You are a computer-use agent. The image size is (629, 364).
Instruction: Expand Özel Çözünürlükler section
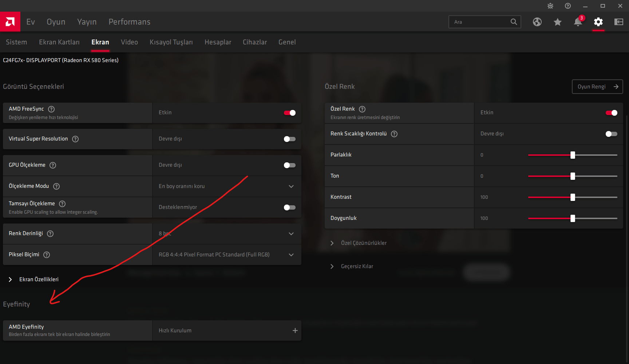click(x=359, y=243)
